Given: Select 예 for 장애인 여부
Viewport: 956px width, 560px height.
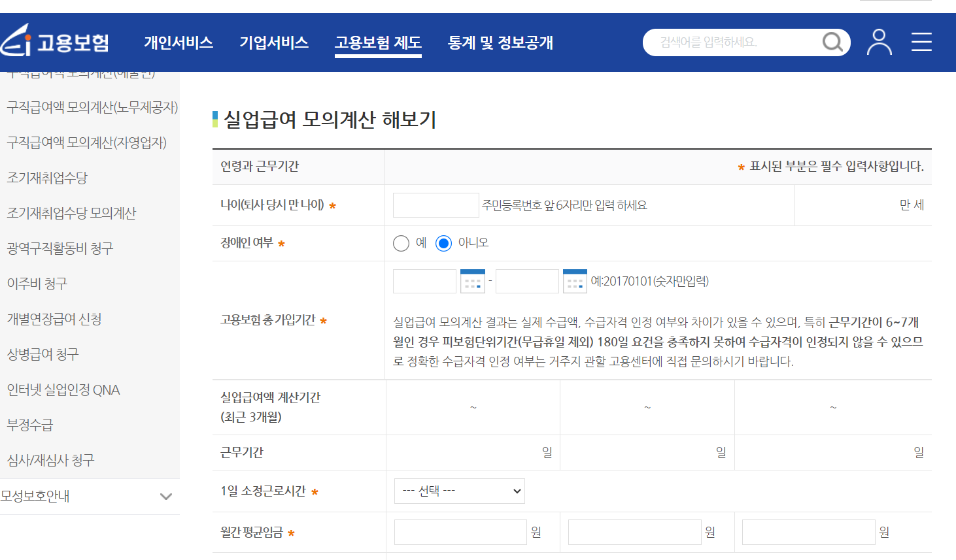Looking at the screenshot, I should (x=401, y=243).
